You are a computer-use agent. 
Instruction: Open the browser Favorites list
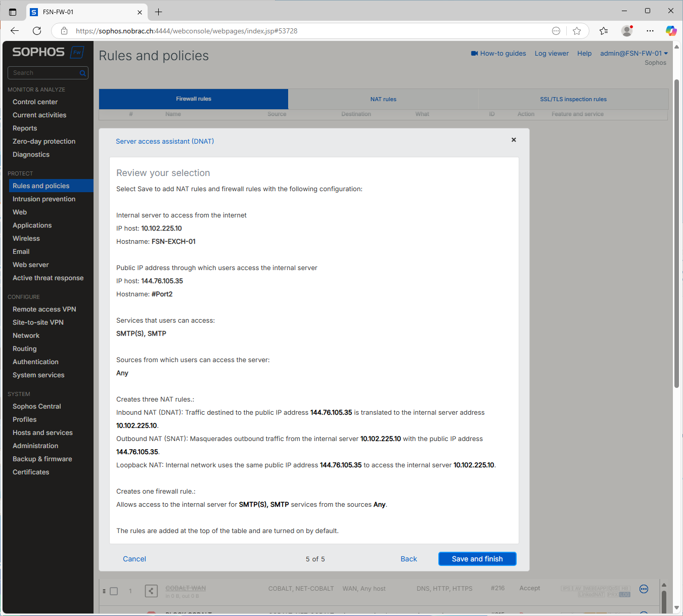point(604,31)
